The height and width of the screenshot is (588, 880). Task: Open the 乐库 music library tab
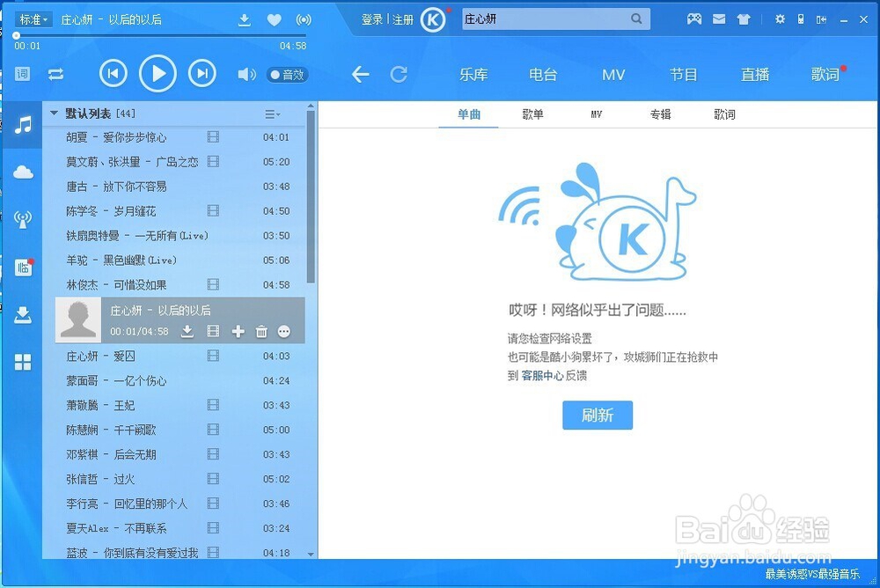473,74
